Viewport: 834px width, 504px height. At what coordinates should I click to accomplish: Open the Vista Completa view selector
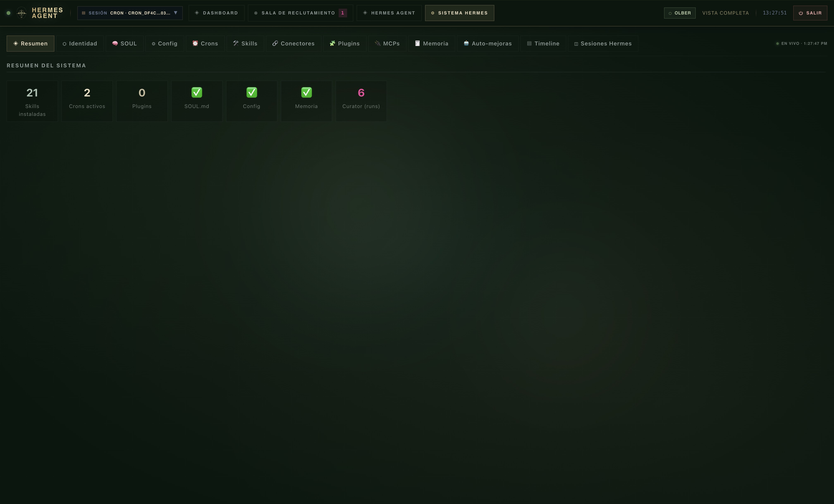pyautogui.click(x=725, y=13)
